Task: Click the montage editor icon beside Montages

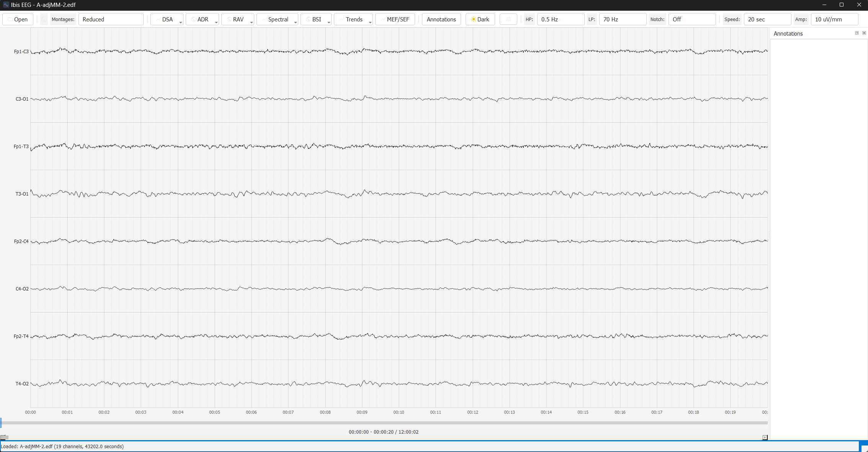Action: [44, 19]
